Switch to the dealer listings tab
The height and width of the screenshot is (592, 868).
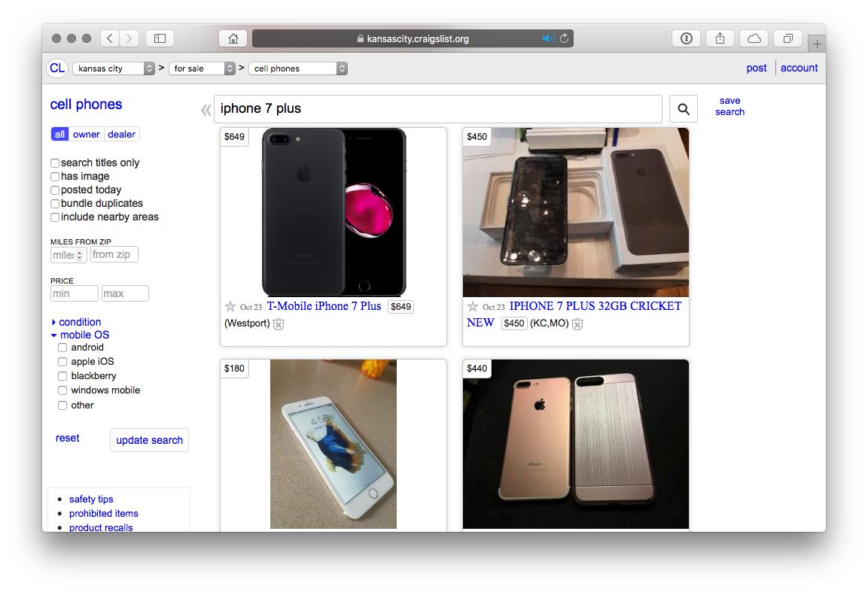121,134
